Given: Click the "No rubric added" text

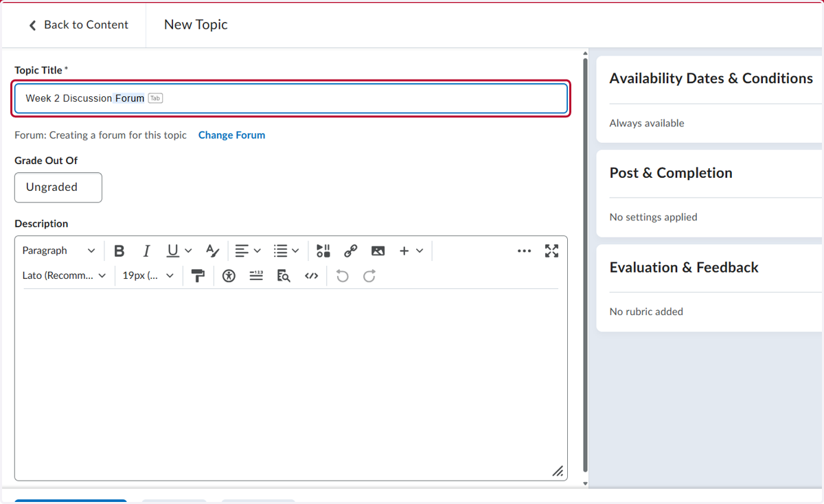Looking at the screenshot, I should coord(646,312).
